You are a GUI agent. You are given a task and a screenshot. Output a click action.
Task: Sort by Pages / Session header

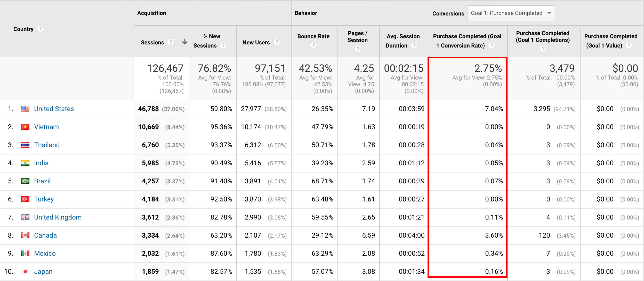pos(358,36)
